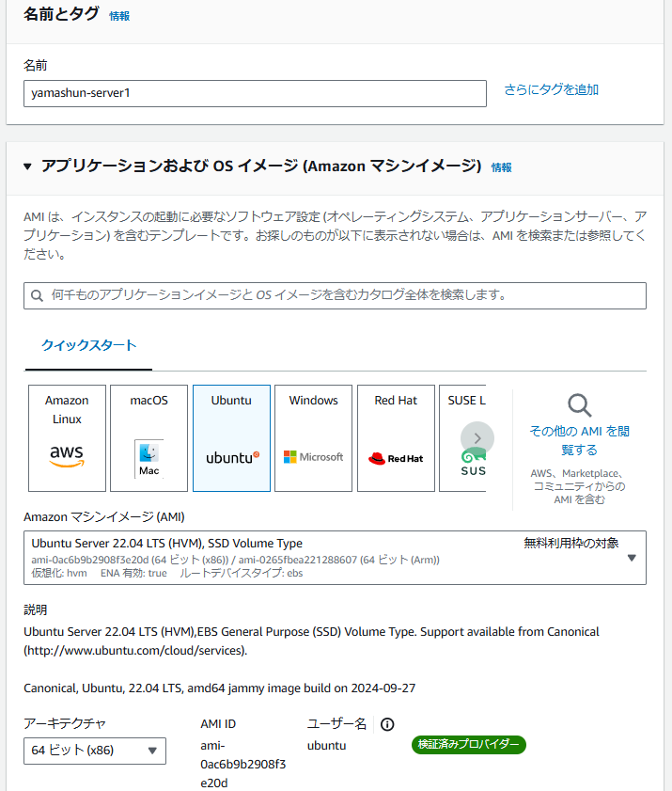The width and height of the screenshot is (672, 791).
Task: Click the Microsoft logo
Action: [x=313, y=457]
